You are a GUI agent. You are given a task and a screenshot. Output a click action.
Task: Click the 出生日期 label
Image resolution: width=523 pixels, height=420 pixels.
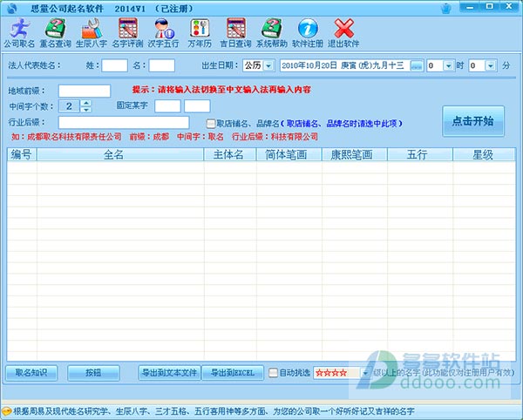(220, 65)
